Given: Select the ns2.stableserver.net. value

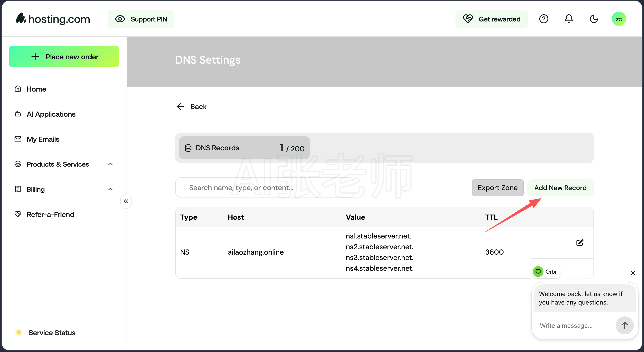Looking at the screenshot, I should point(379,247).
